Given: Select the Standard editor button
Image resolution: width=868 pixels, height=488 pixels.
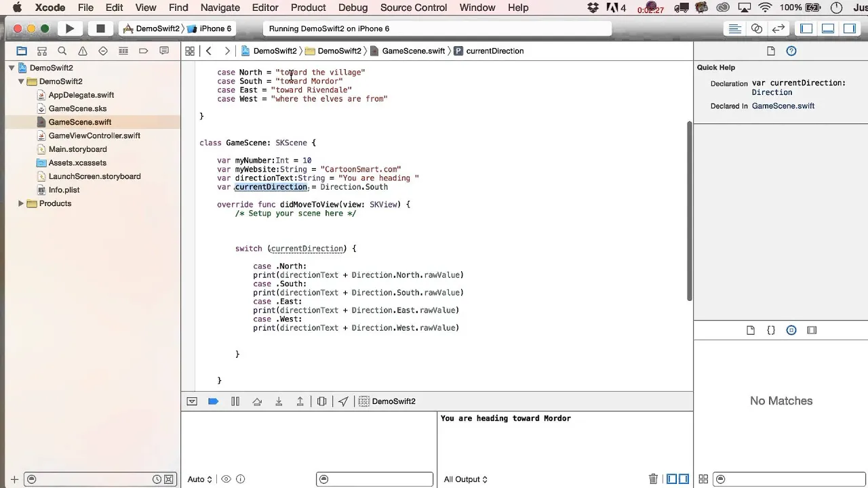Looking at the screenshot, I should (x=734, y=28).
